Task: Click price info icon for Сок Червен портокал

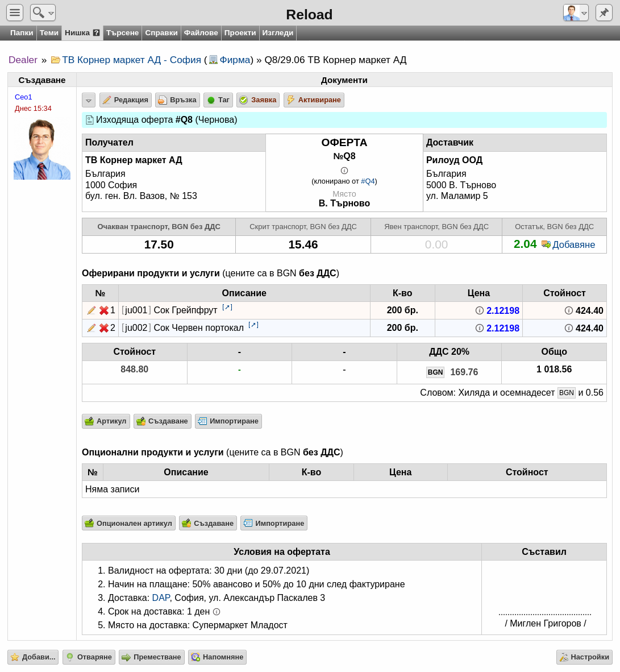Action: (480, 328)
